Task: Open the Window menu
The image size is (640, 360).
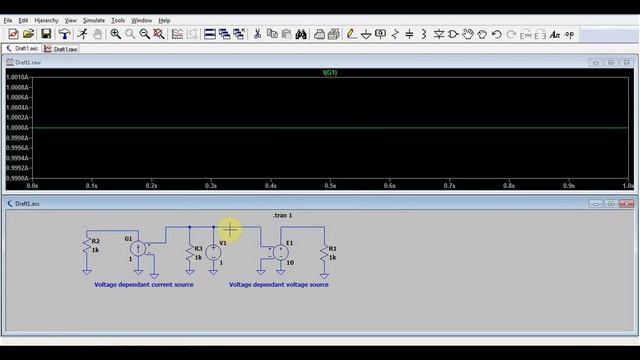Action: tap(141, 20)
